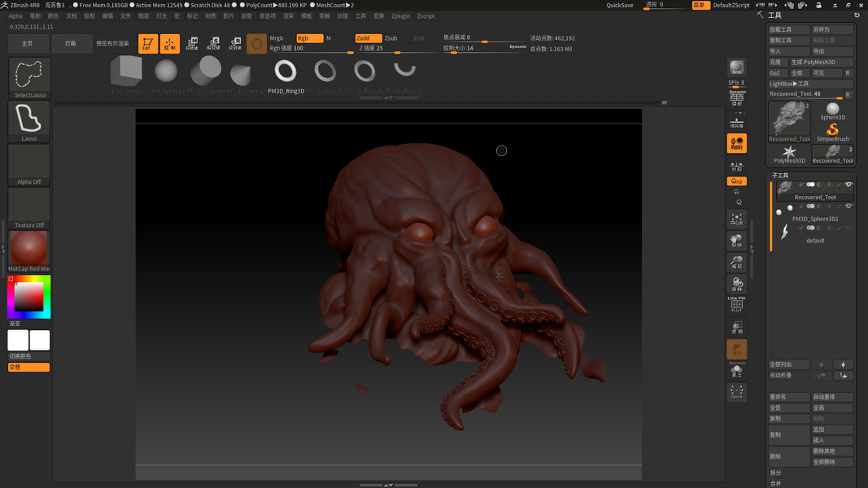Select the Sphere3D tool icon
868x488 pixels.
pyautogui.click(x=832, y=111)
